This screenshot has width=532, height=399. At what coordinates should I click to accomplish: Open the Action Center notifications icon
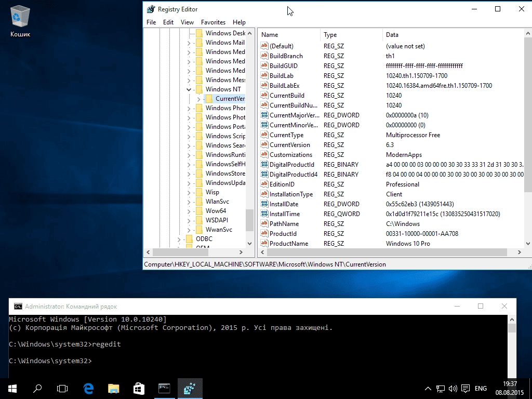465,389
